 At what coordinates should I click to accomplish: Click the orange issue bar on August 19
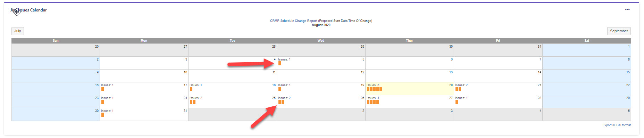point(279,89)
